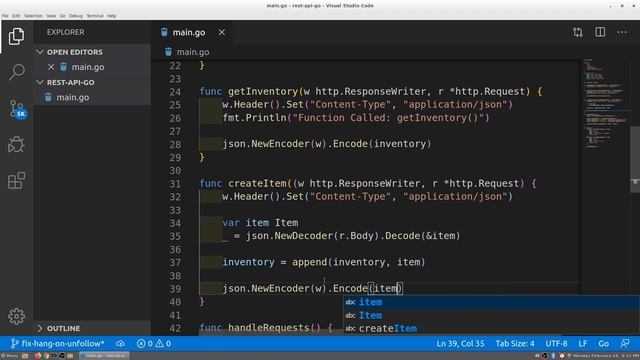Open the Selection menu
Viewport: 640px width, 360px height.
click(33, 16)
